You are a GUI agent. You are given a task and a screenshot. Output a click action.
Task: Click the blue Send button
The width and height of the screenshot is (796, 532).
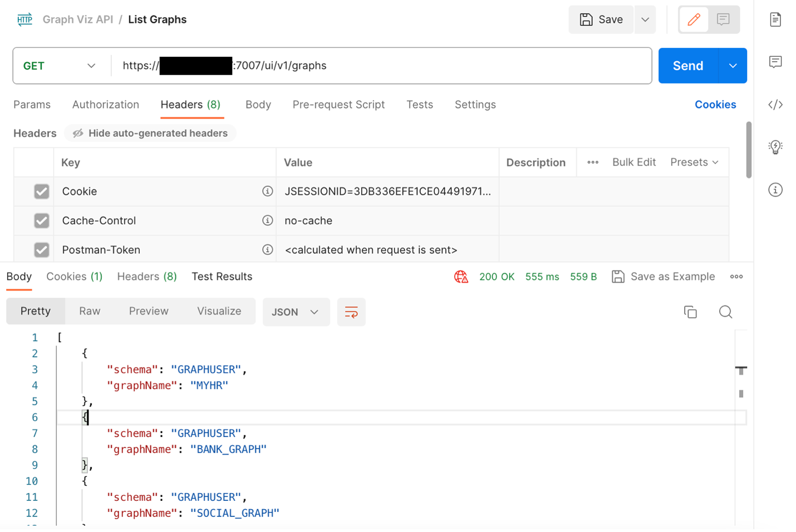click(x=688, y=66)
